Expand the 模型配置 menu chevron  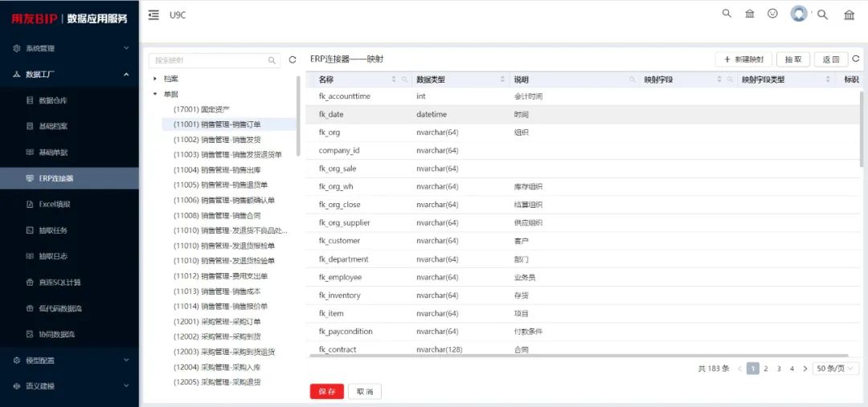126,360
